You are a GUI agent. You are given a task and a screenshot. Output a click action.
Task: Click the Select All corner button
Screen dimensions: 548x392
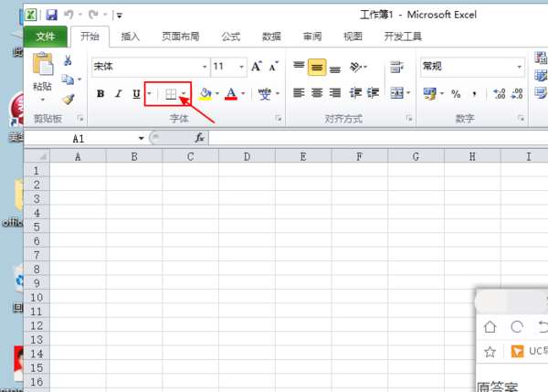[37, 156]
